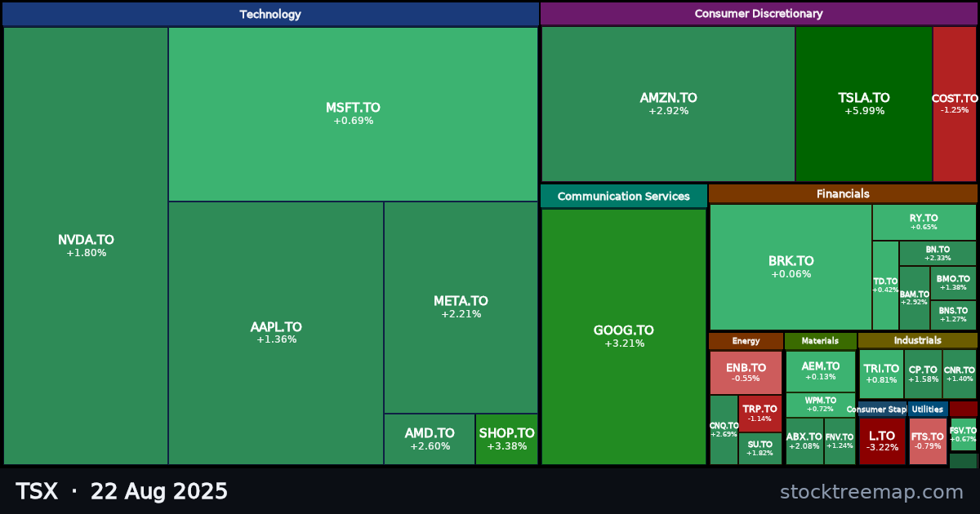Select the red COST.TO tile
The image size is (980, 514).
point(955,104)
